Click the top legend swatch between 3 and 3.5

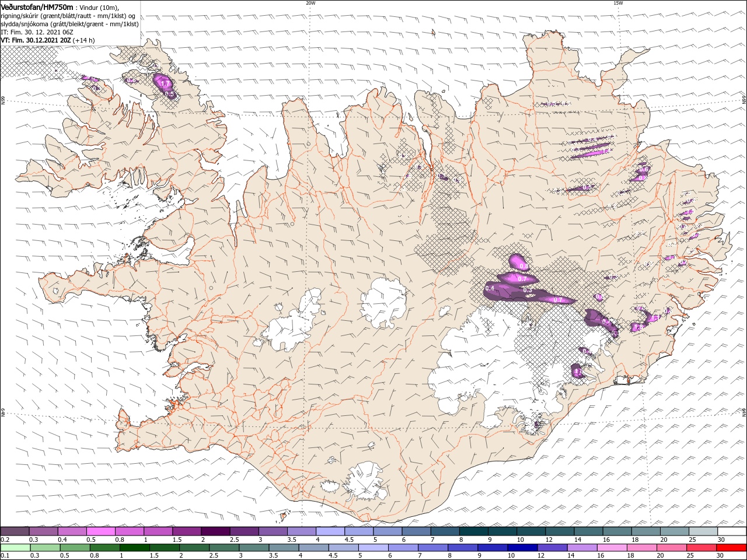tap(273, 531)
